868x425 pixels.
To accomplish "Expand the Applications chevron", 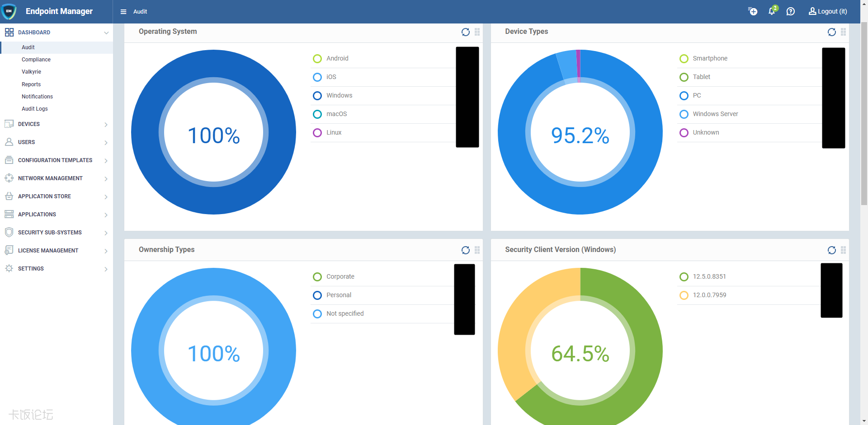I will [106, 215].
